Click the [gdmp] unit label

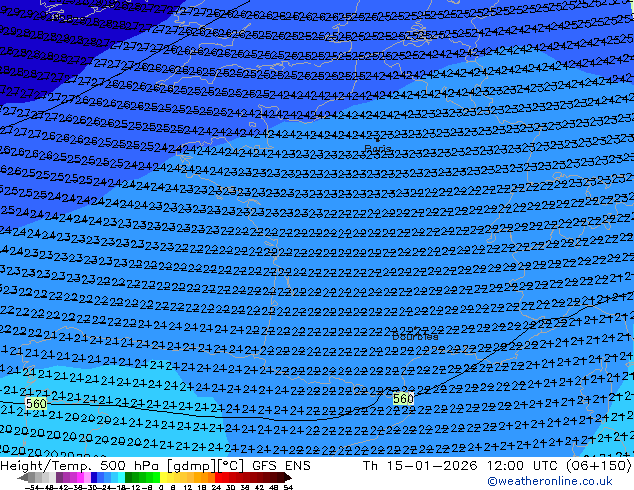click(192, 466)
